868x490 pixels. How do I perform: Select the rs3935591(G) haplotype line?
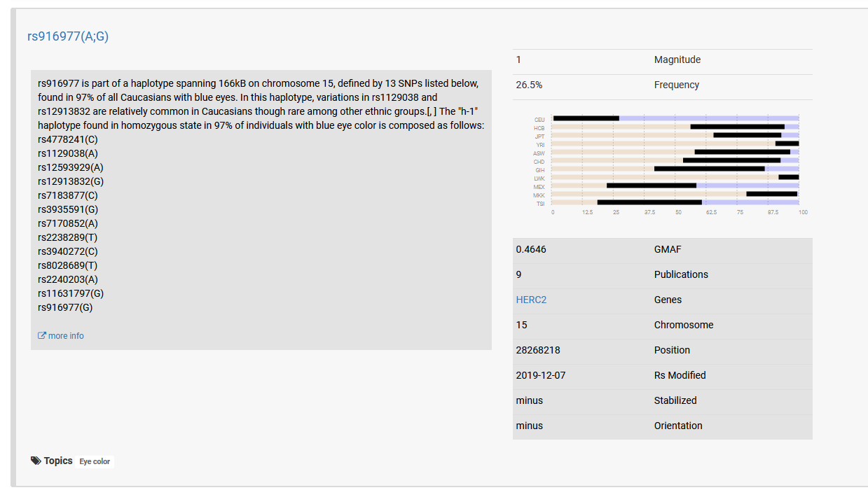68,209
